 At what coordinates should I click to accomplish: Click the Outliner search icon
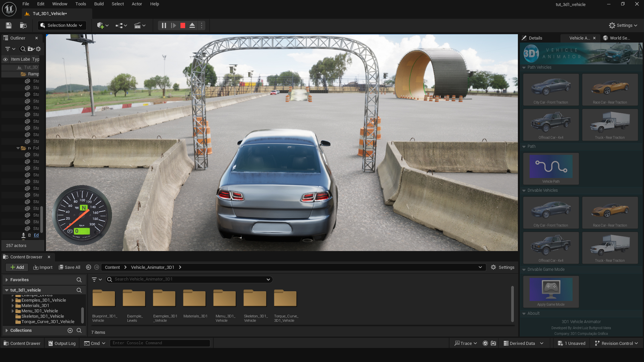point(23,49)
